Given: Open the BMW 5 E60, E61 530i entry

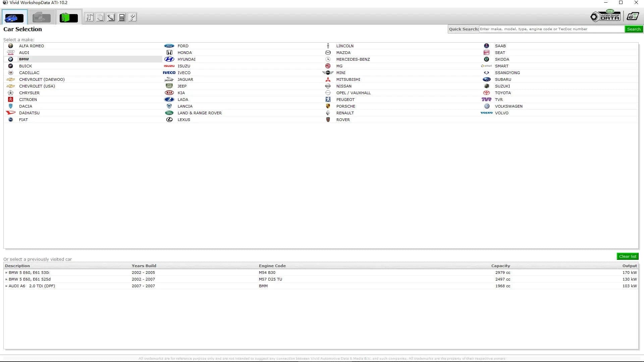Looking at the screenshot, I should [x=30, y=272].
